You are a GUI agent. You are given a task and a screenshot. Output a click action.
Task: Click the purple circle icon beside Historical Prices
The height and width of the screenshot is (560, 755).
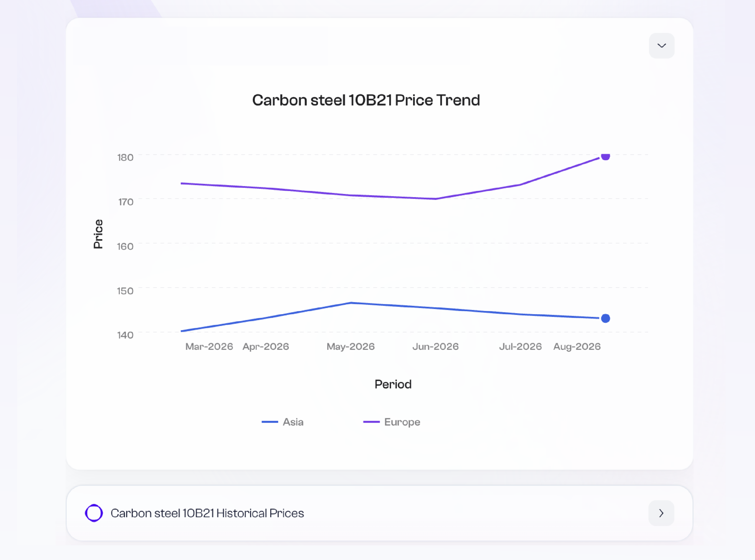coord(94,513)
